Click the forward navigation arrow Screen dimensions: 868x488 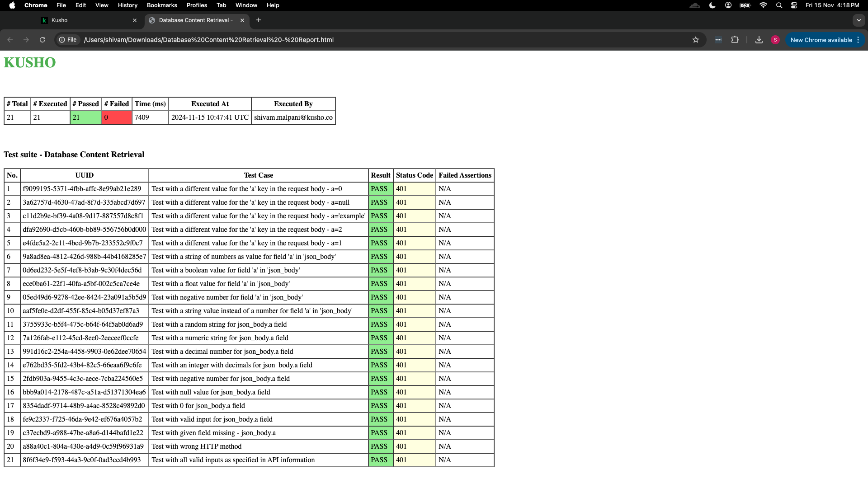(26, 40)
